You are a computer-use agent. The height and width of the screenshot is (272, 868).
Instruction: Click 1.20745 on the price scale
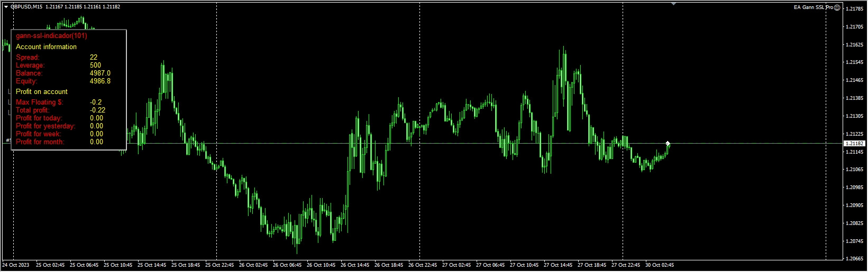(855, 241)
